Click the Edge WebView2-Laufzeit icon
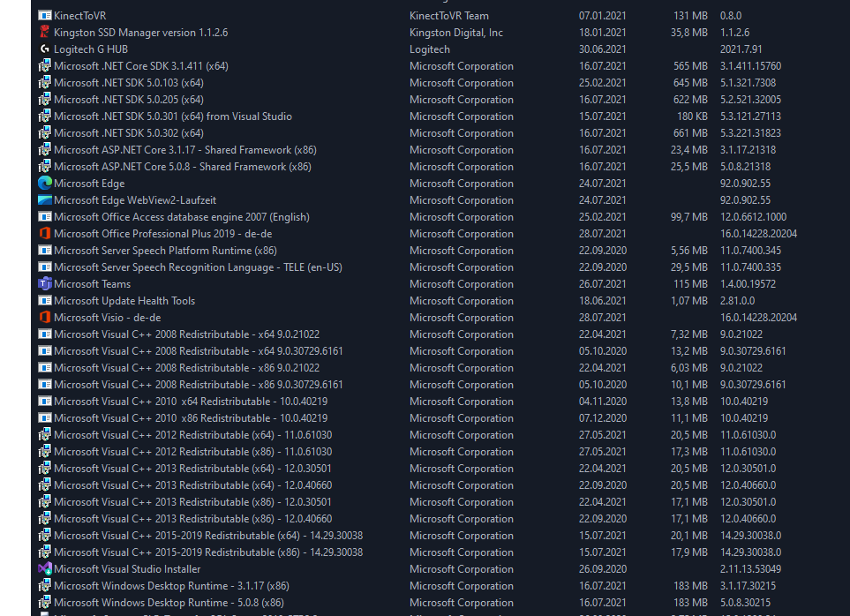The image size is (850, 616). (x=44, y=200)
